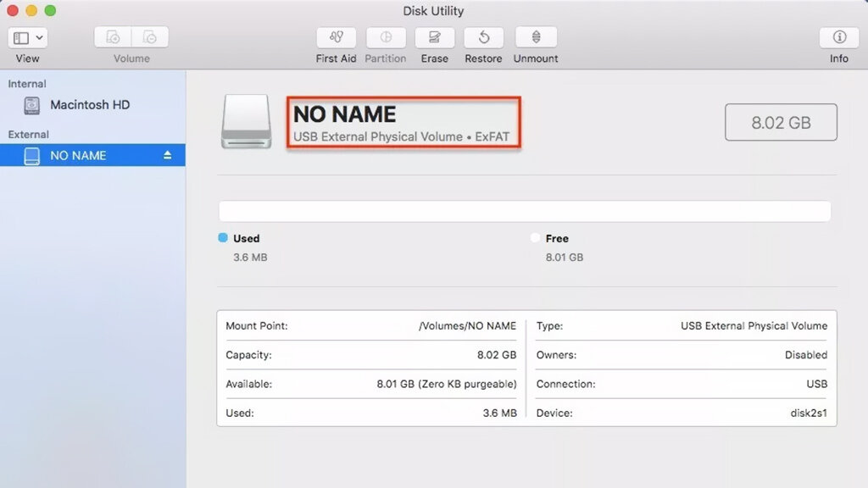Click the Internal sidebar section header
Viewport: 868px width, 488px height.
click(27, 84)
